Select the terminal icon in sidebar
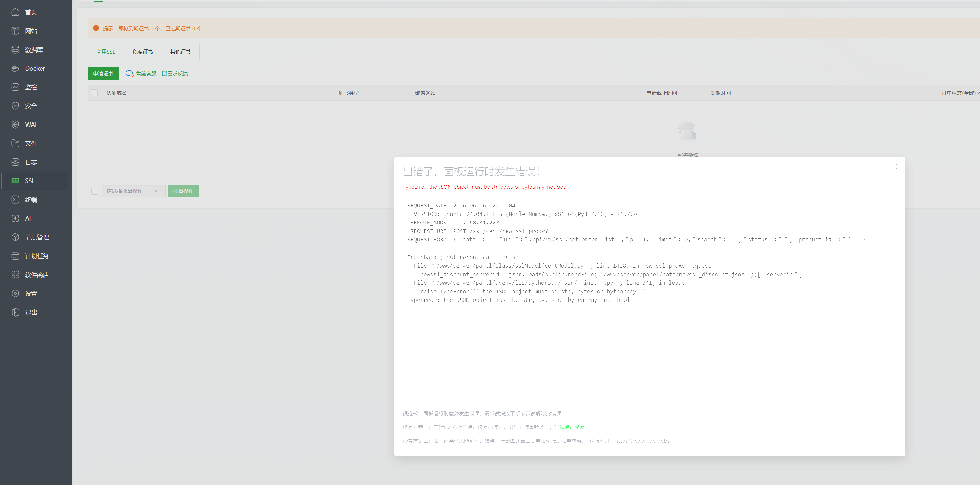980x485 pixels. click(15, 200)
